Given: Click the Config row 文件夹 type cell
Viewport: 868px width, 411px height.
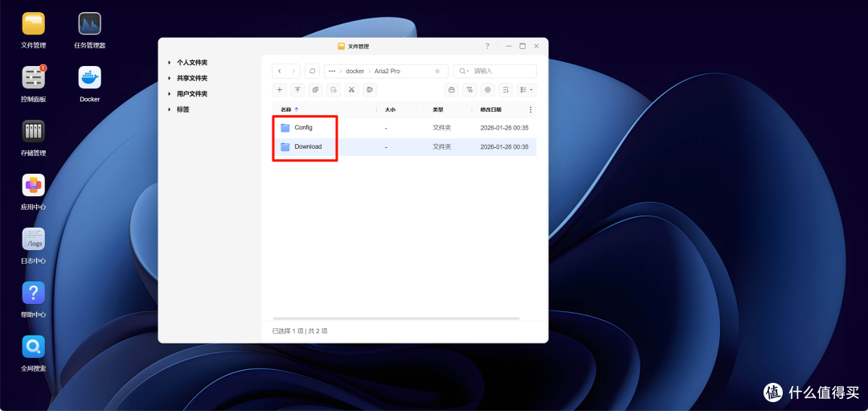Looking at the screenshot, I should (442, 127).
